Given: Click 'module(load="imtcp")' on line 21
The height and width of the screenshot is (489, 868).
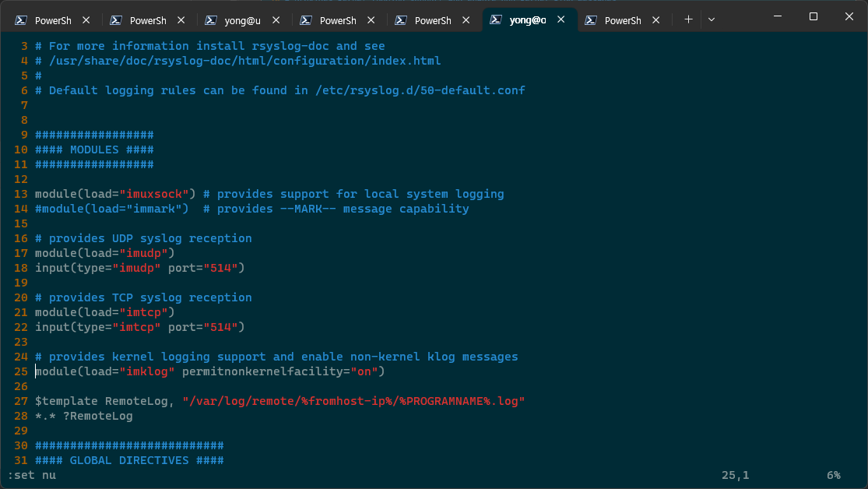Looking at the screenshot, I should pos(104,312).
